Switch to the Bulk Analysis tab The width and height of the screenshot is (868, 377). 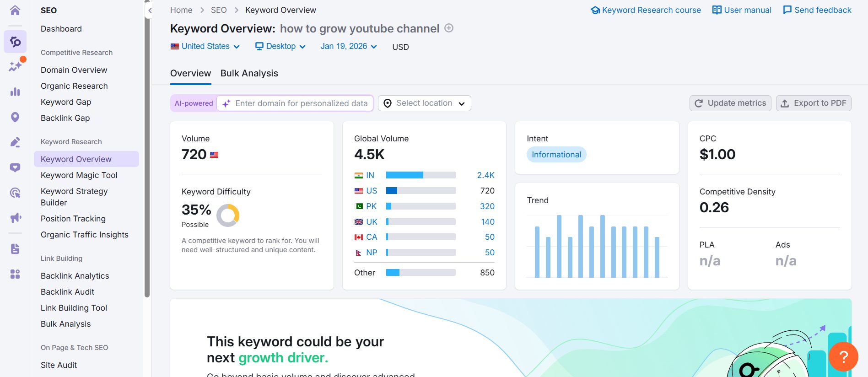coord(249,73)
